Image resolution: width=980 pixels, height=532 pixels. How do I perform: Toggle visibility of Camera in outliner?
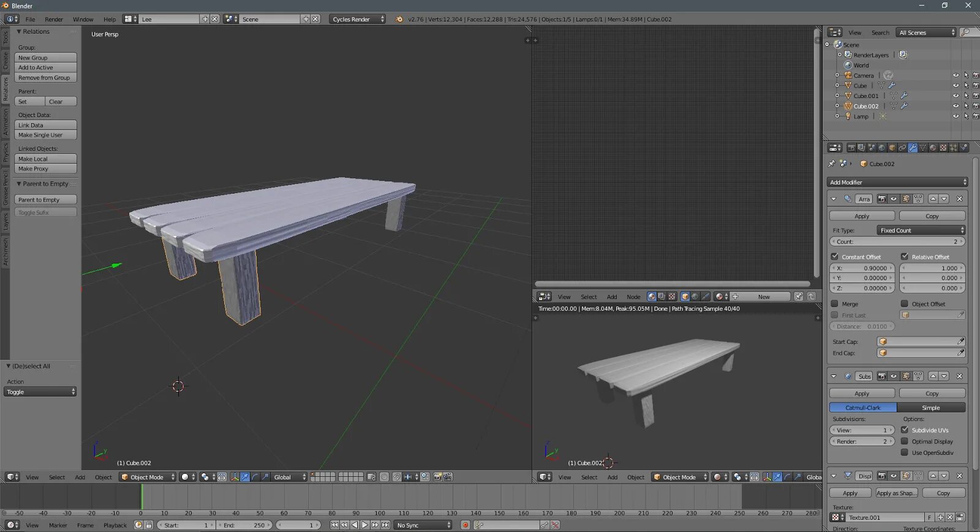956,75
